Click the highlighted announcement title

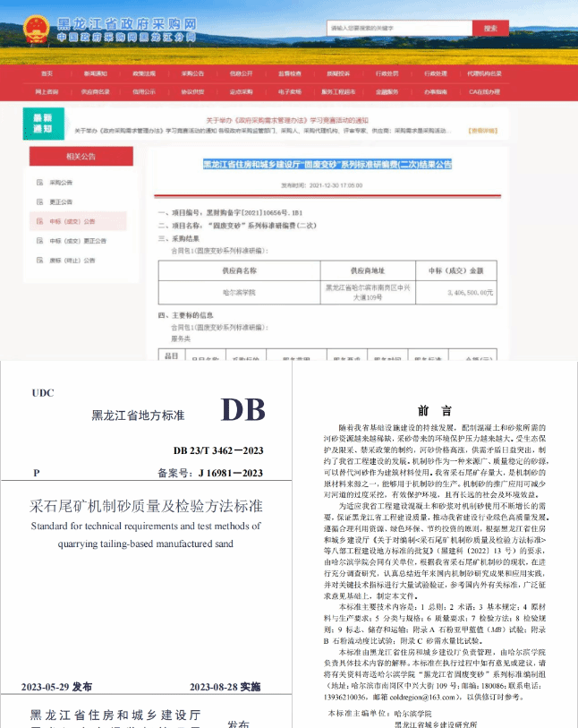tap(327, 164)
